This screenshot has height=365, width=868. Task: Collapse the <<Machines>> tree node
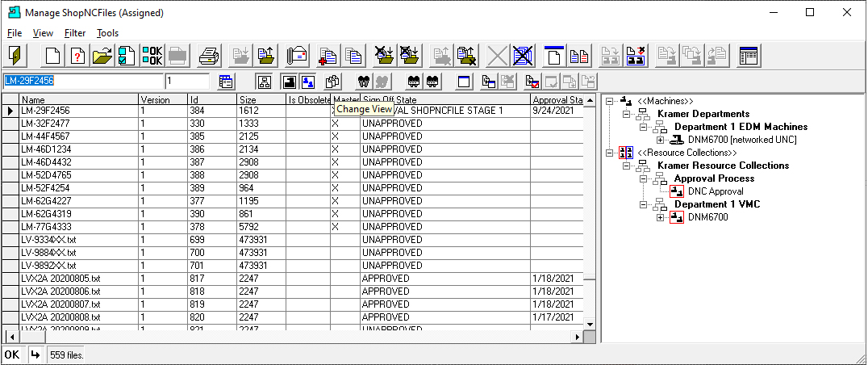click(610, 101)
